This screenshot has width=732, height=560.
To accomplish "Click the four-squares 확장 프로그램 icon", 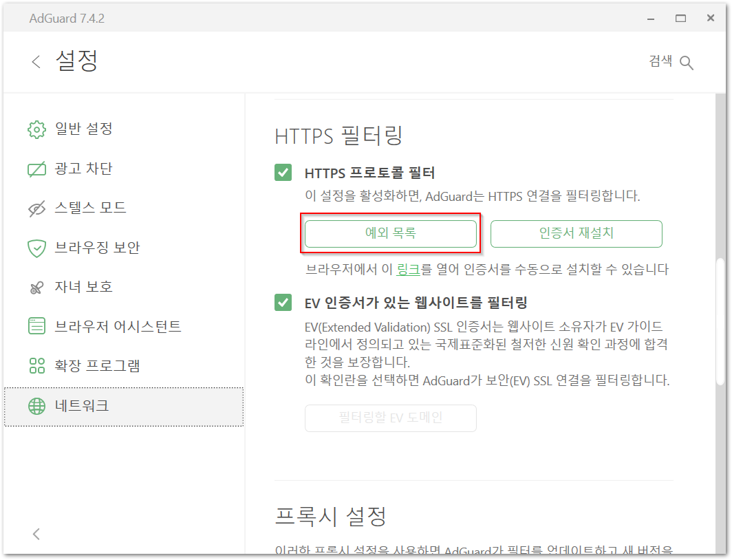I will pos(37,366).
